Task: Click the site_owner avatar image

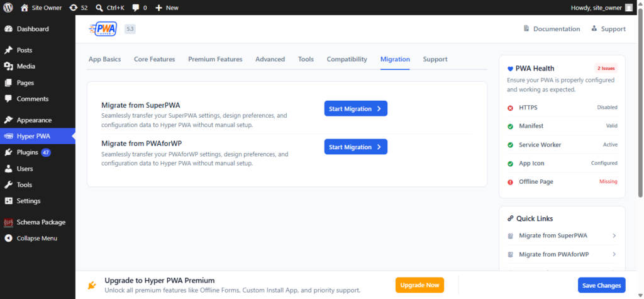Action: [629, 8]
